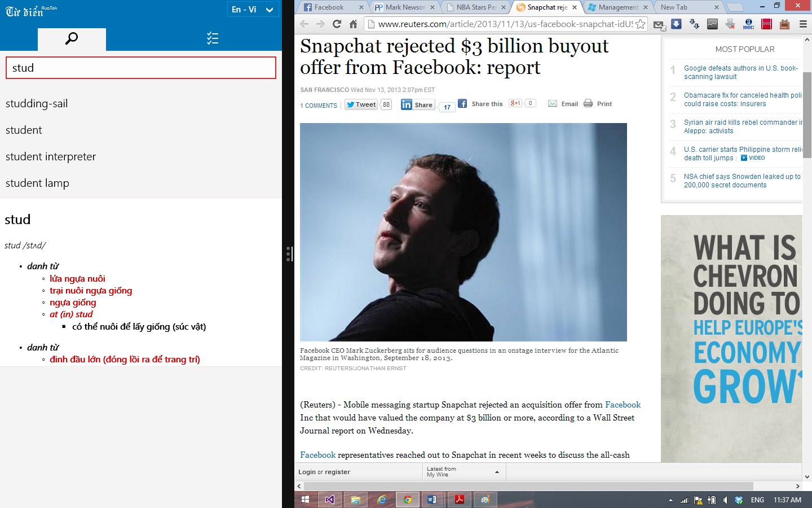812x508 pixels.
Task: Select the 'student lamp' suggestion
Action: click(37, 183)
